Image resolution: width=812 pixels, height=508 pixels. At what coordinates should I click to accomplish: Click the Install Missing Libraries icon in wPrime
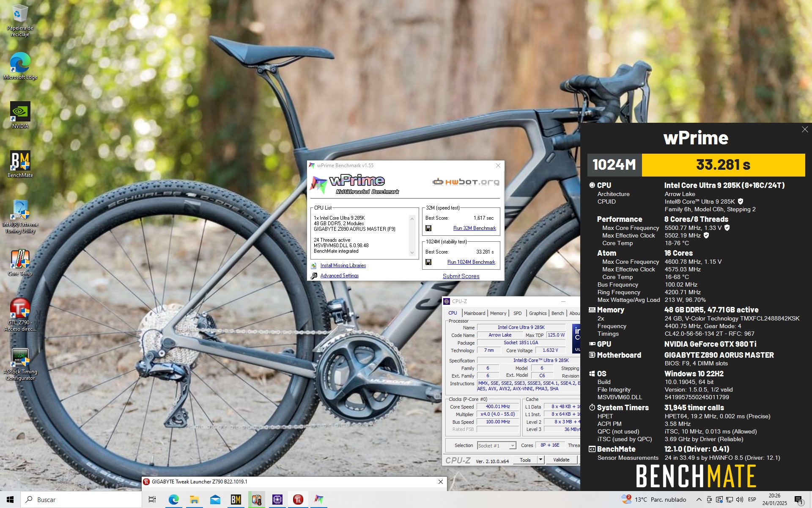click(x=314, y=266)
